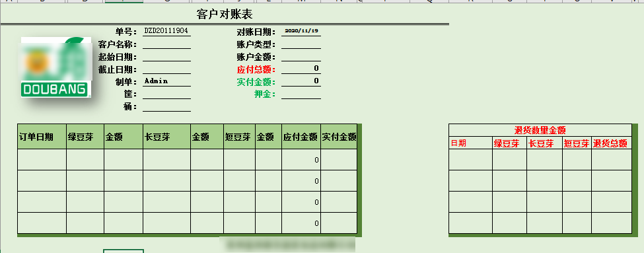The image size is (644, 253).
Task: Select the 退货总额 column header
Action: [x=612, y=143]
